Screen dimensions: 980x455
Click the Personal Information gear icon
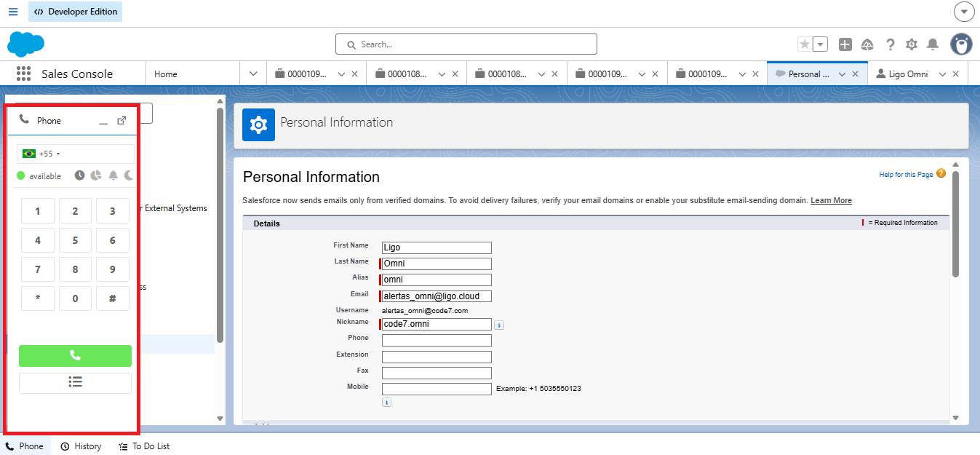(x=258, y=125)
